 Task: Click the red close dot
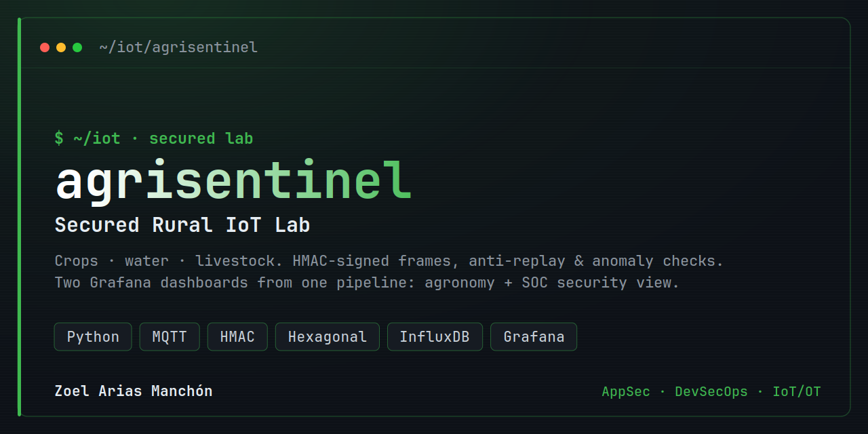click(45, 47)
